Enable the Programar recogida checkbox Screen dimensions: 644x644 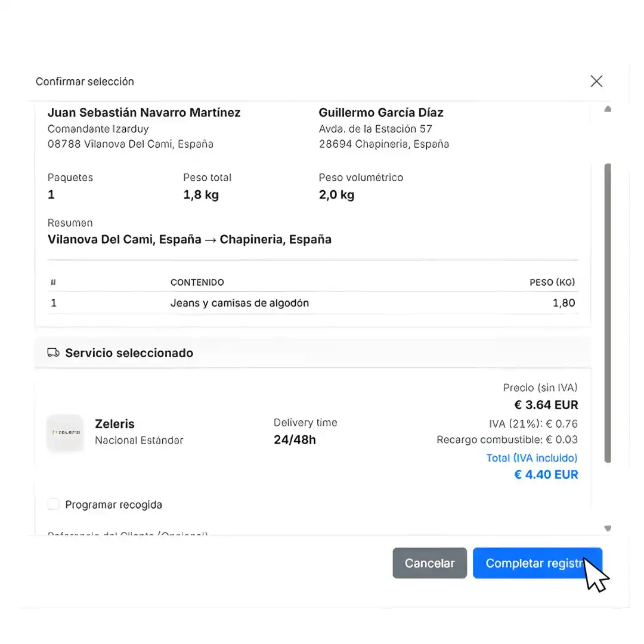pos(54,504)
